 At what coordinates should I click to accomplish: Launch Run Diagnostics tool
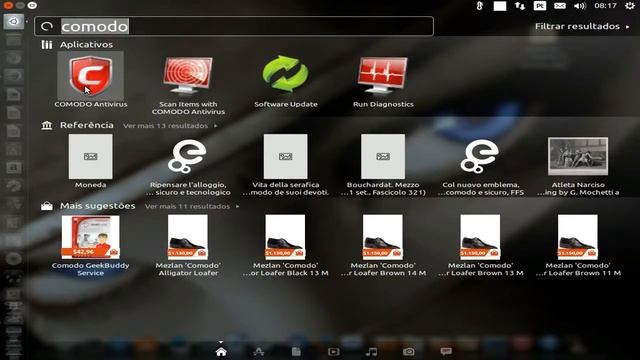pos(383,81)
